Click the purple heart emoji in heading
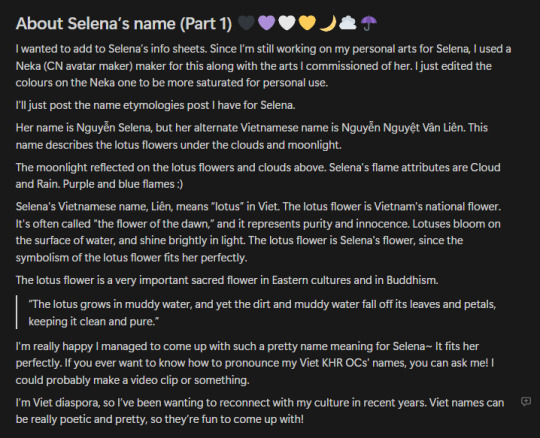This screenshot has height=438, width=540. coord(267,23)
